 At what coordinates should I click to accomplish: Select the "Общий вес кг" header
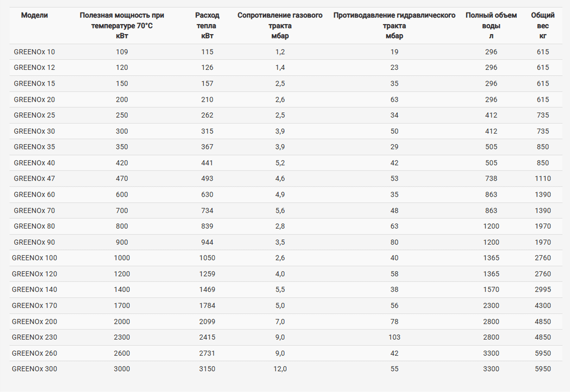point(542,25)
